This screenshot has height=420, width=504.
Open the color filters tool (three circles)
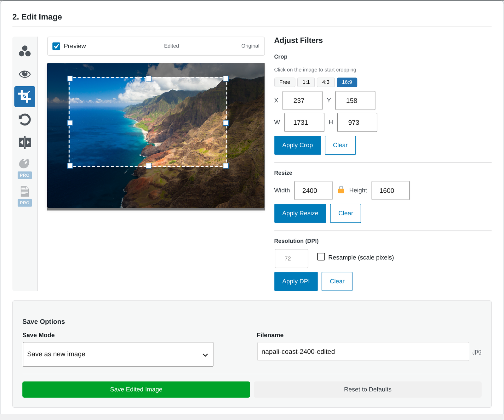25,51
